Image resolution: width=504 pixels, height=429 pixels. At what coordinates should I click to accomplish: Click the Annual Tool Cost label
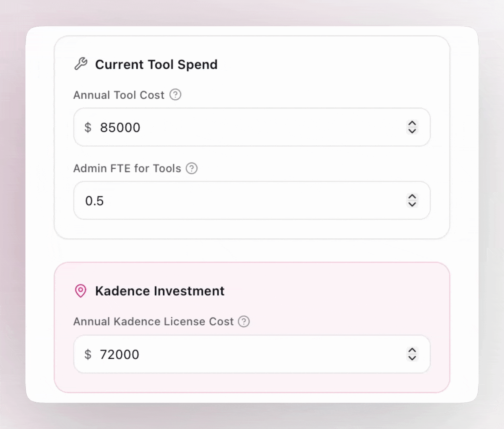[118, 95]
